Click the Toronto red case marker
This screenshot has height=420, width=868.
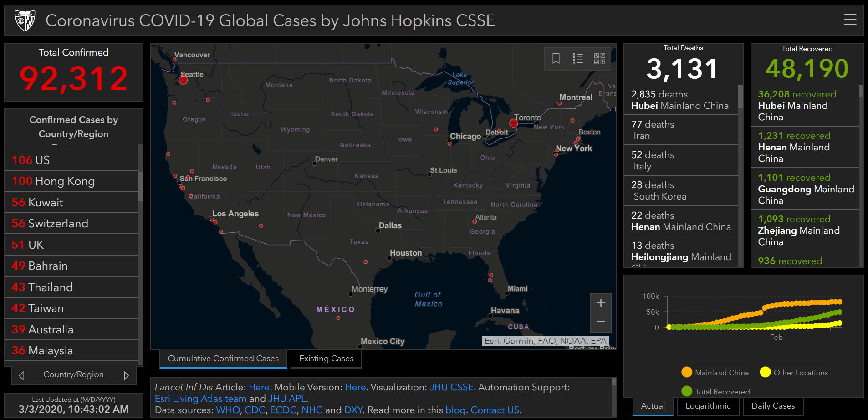[x=514, y=123]
